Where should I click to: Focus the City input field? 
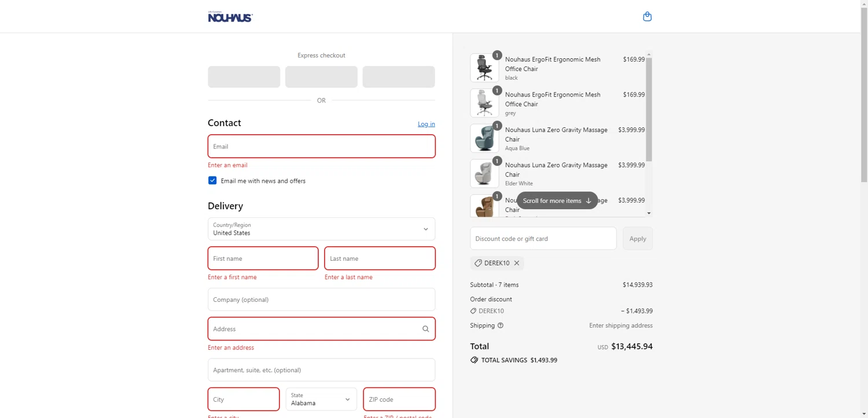[244, 399]
